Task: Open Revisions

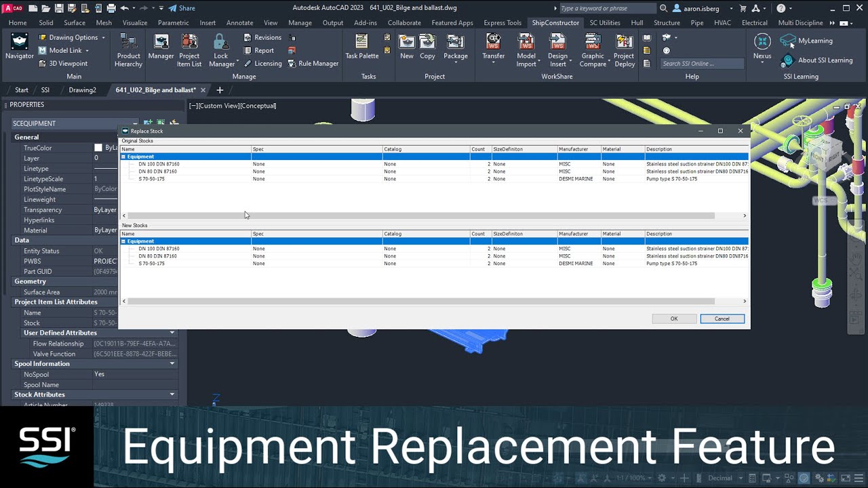Action: (x=262, y=37)
